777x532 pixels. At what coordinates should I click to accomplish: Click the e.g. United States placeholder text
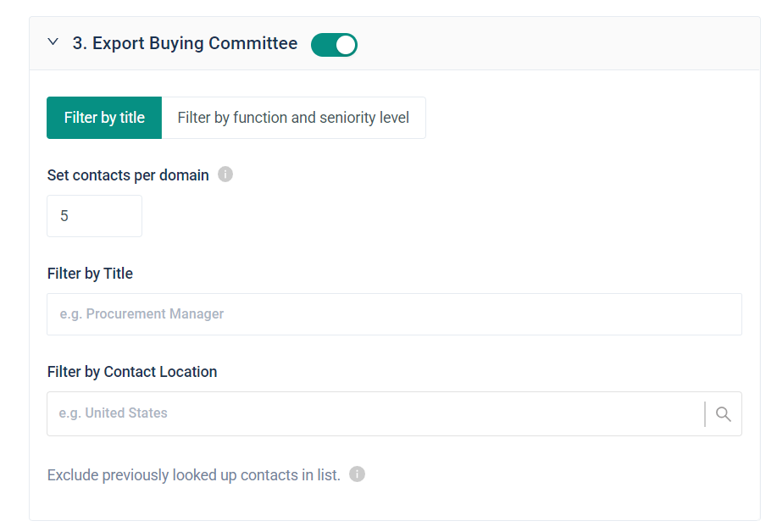click(114, 413)
